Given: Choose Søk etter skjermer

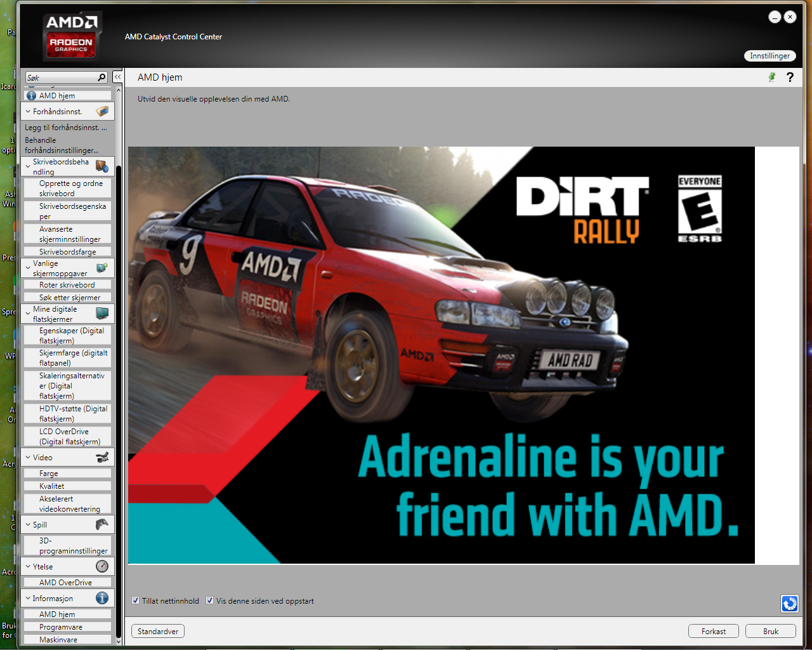Looking at the screenshot, I should click(x=67, y=298).
